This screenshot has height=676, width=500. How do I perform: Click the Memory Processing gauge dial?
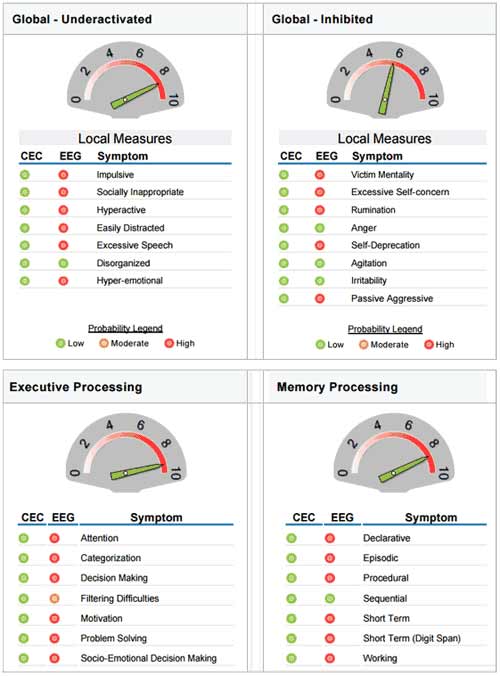point(393,453)
